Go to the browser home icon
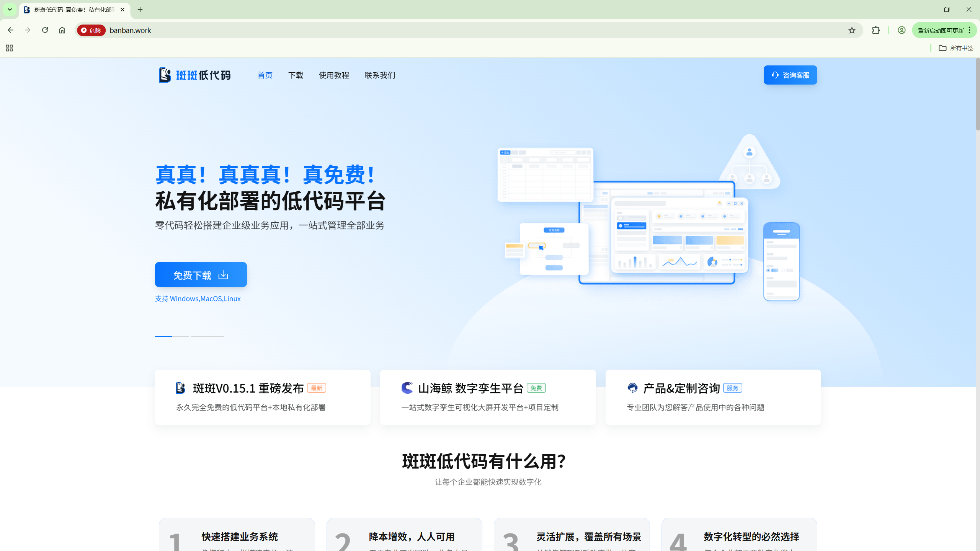The image size is (980, 551). (x=62, y=30)
